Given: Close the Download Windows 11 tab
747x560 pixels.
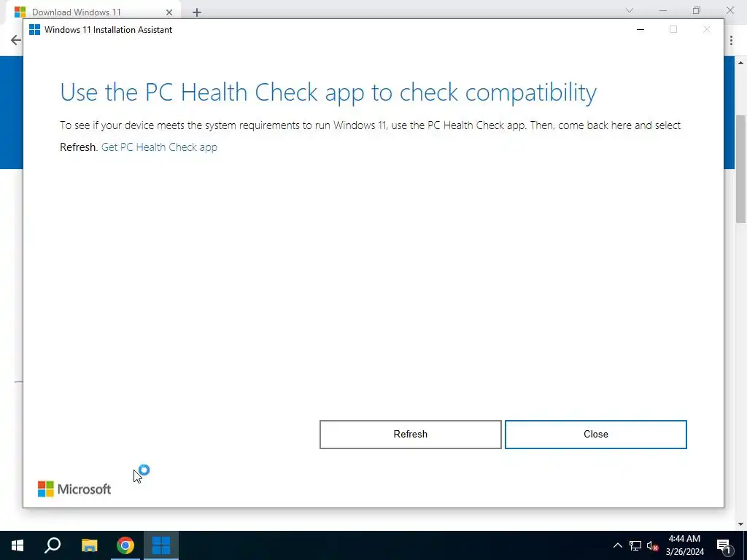Looking at the screenshot, I should click(169, 12).
